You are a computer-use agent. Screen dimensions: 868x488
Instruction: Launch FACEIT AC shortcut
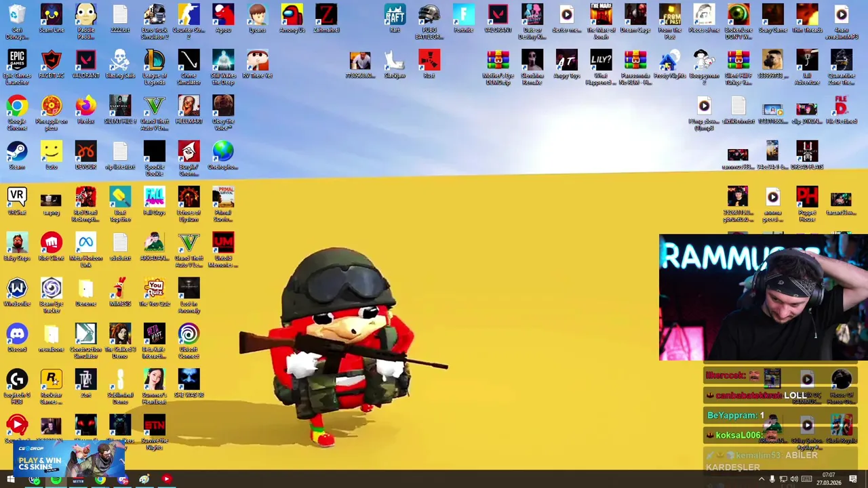coord(52,64)
